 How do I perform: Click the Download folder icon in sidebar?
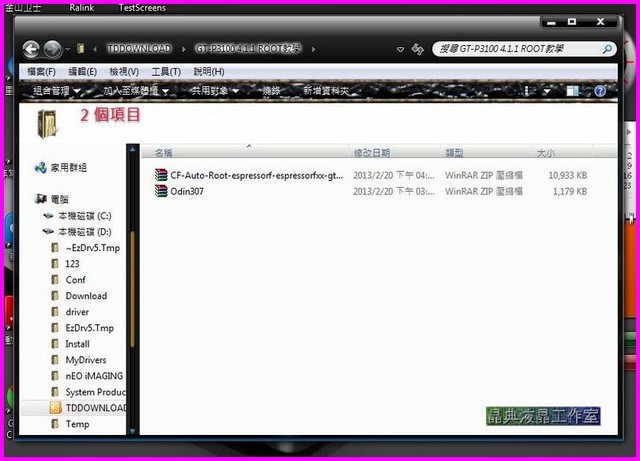click(57, 296)
